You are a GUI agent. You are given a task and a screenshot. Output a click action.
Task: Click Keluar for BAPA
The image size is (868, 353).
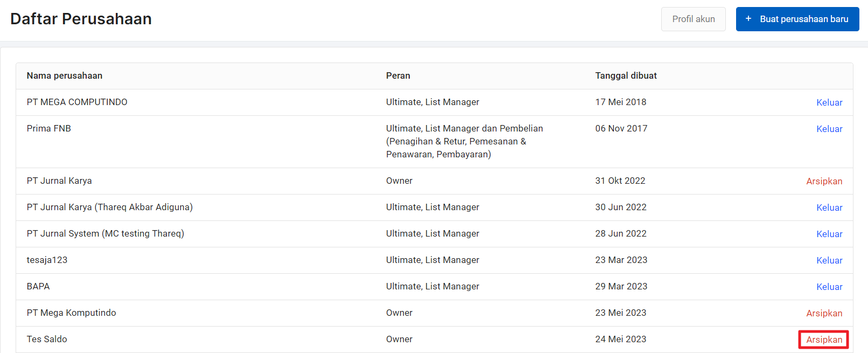(x=829, y=287)
